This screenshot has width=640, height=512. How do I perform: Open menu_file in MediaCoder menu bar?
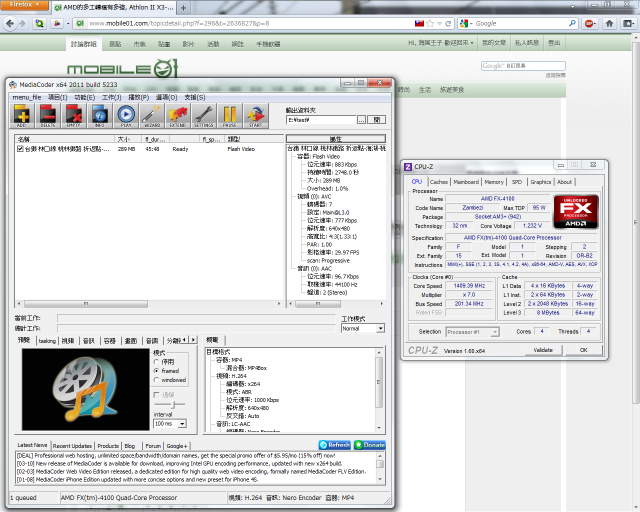point(27,97)
